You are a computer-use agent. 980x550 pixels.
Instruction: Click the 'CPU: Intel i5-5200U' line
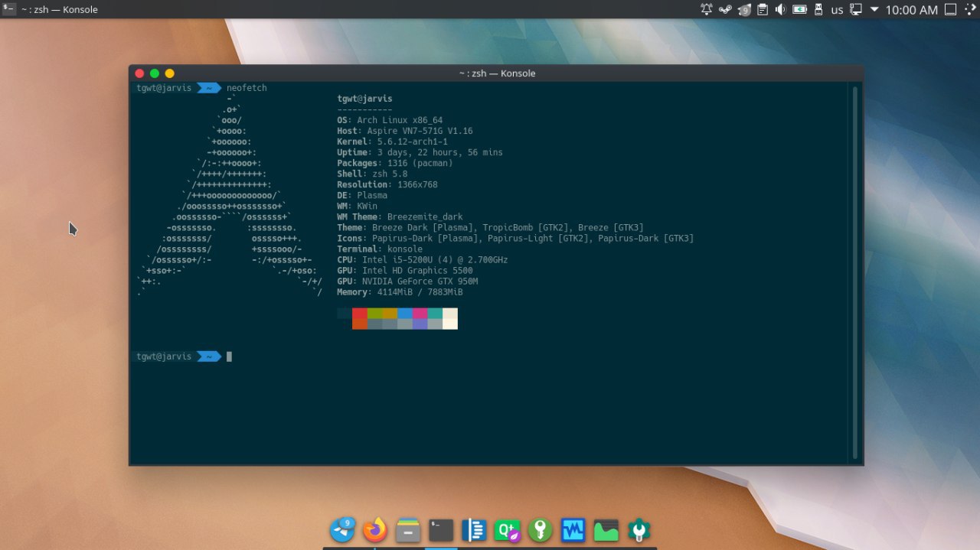click(x=423, y=259)
